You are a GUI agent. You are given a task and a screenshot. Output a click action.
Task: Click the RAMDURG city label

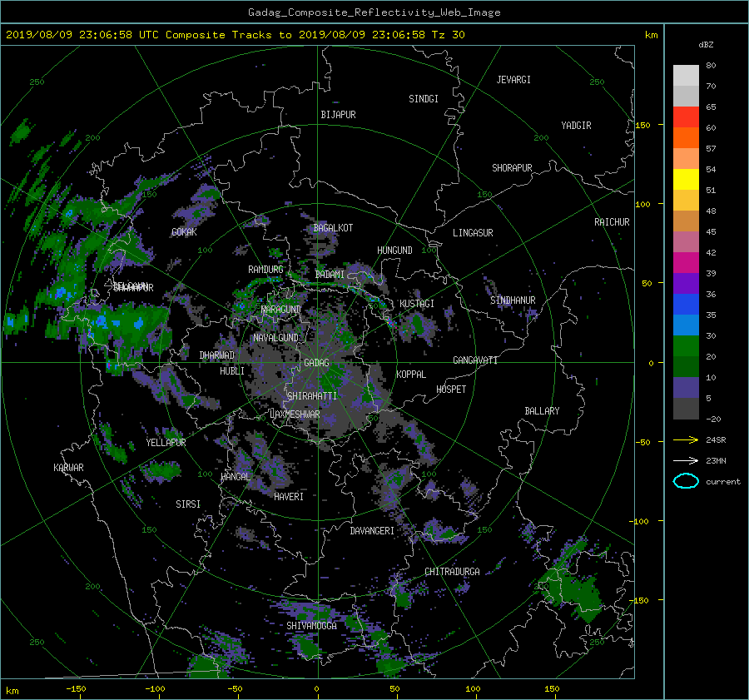coord(265,270)
